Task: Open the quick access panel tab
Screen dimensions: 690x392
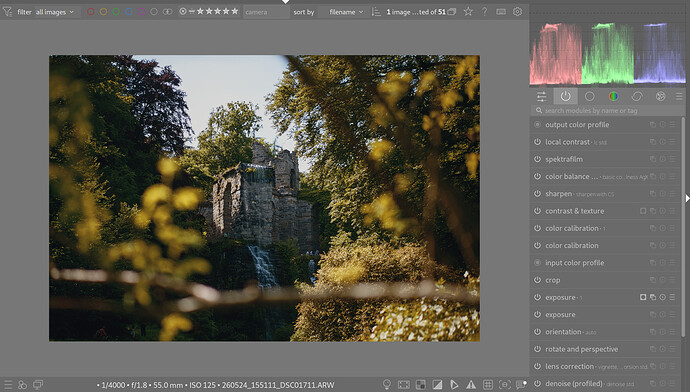Action: (x=542, y=96)
